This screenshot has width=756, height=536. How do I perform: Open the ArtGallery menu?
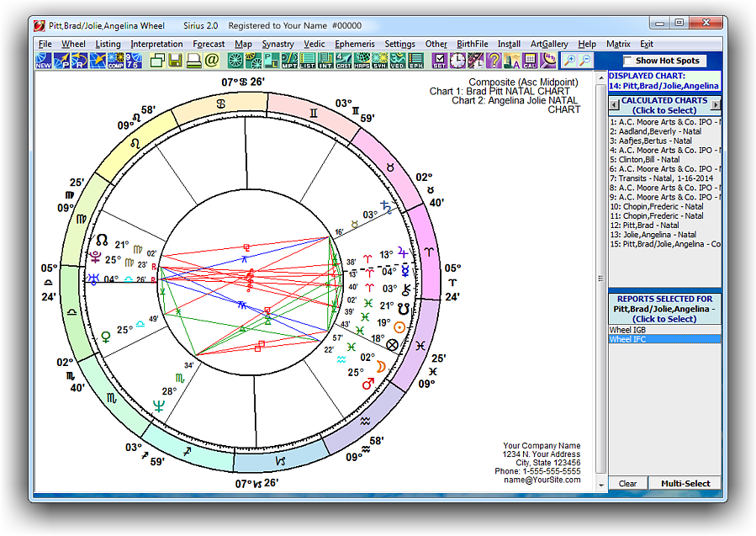(x=549, y=44)
